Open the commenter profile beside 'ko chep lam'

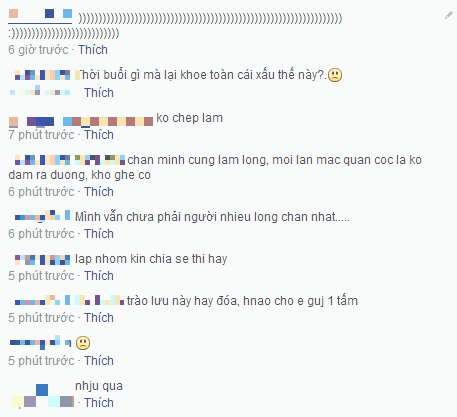[81, 121]
